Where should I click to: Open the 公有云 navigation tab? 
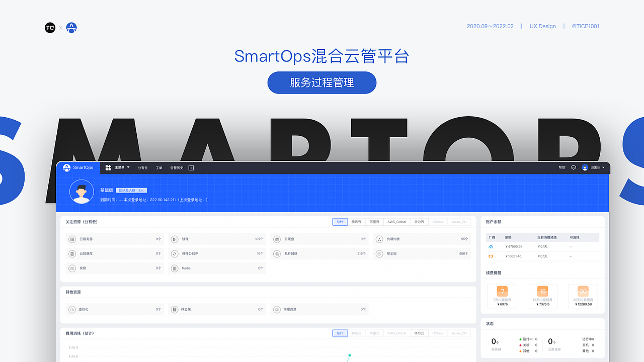(x=143, y=167)
